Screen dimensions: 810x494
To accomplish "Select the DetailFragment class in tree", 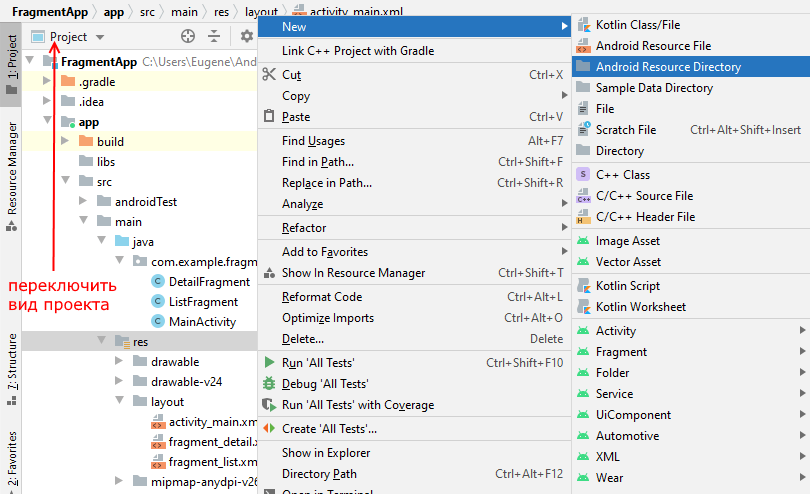I will tap(208, 282).
